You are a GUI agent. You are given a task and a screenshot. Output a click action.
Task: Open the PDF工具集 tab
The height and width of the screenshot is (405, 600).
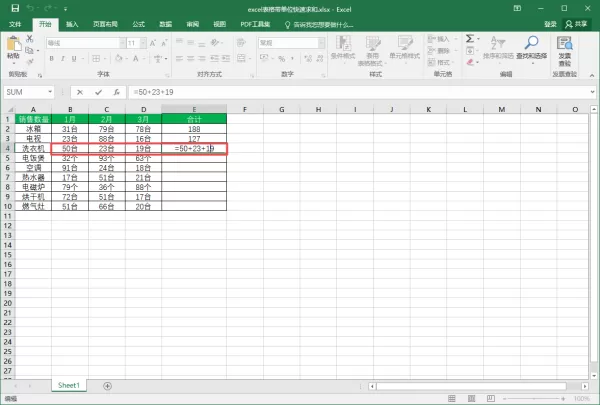[255, 24]
